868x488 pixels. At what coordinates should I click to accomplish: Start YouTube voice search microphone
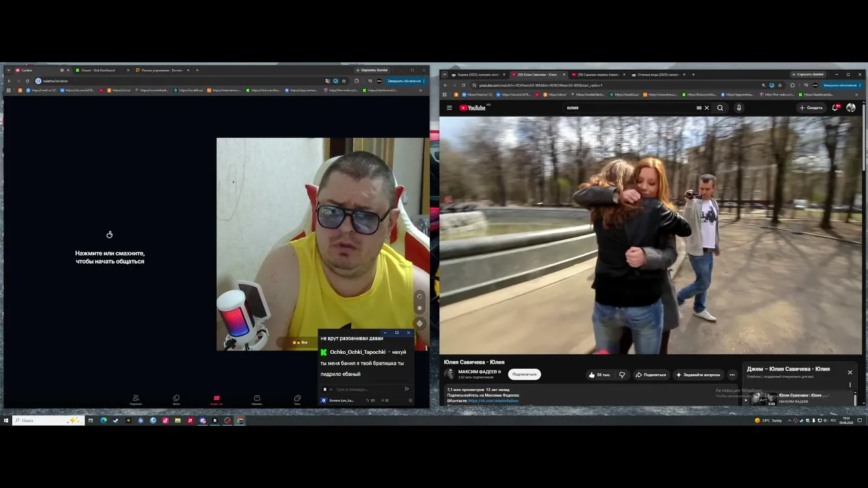point(738,108)
